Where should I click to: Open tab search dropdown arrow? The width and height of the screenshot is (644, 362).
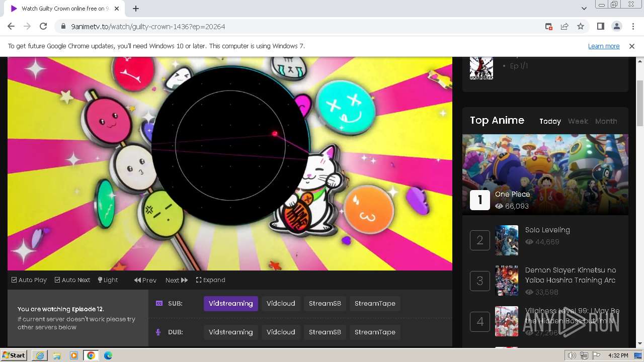(x=584, y=9)
